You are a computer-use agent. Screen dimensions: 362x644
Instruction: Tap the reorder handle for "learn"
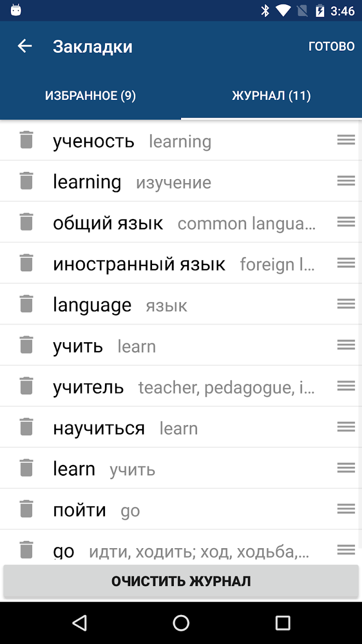[x=346, y=467]
